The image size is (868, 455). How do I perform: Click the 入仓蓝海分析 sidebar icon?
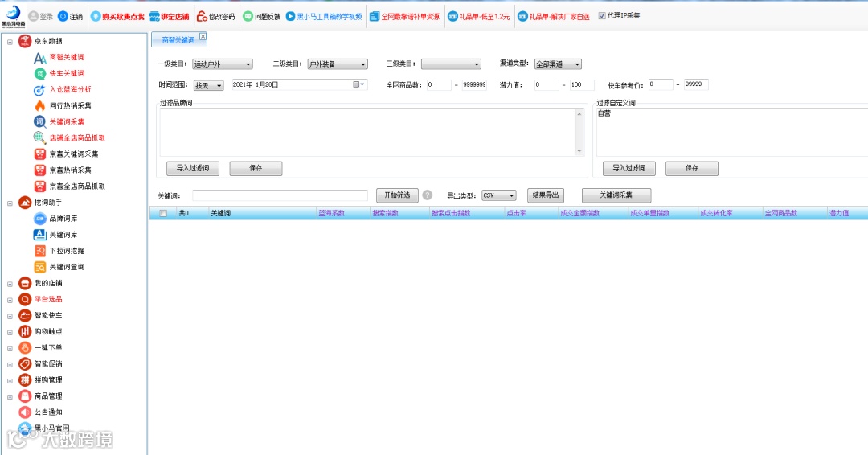40,90
